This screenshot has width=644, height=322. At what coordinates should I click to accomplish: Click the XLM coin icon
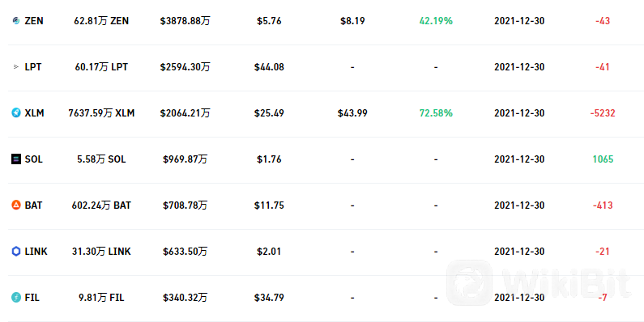(x=16, y=112)
